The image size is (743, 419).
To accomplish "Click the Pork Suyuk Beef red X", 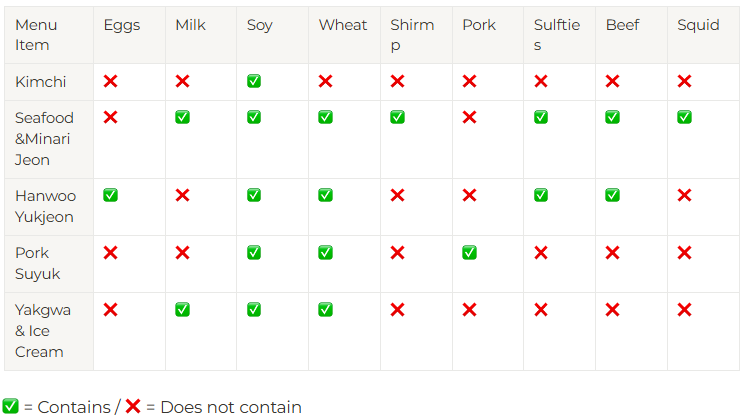I will pos(612,252).
